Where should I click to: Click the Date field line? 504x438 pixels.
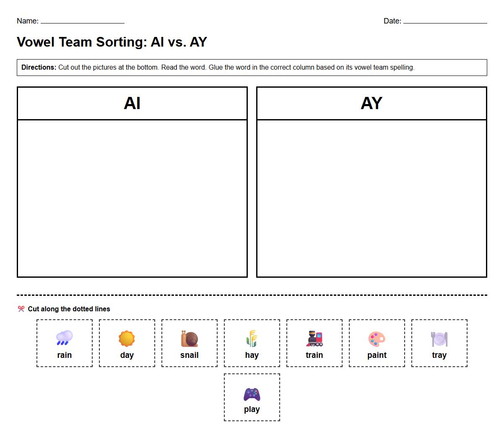pyautogui.click(x=447, y=22)
